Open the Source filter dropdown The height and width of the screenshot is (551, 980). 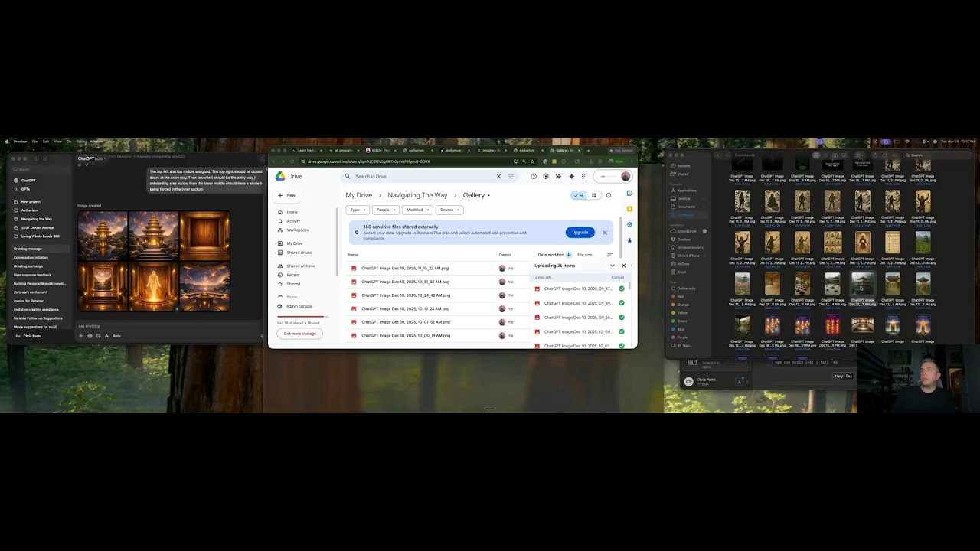(x=449, y=210)
